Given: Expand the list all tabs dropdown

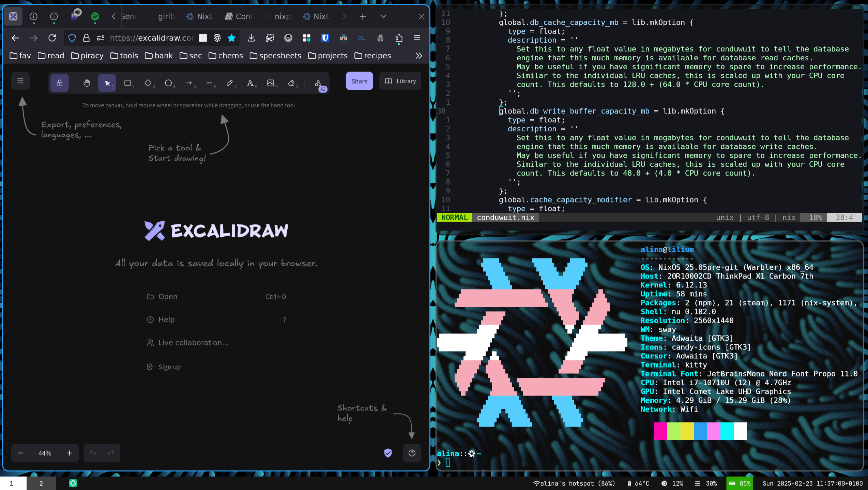Looking at the screenshot, I should click(x=383, y=16).
